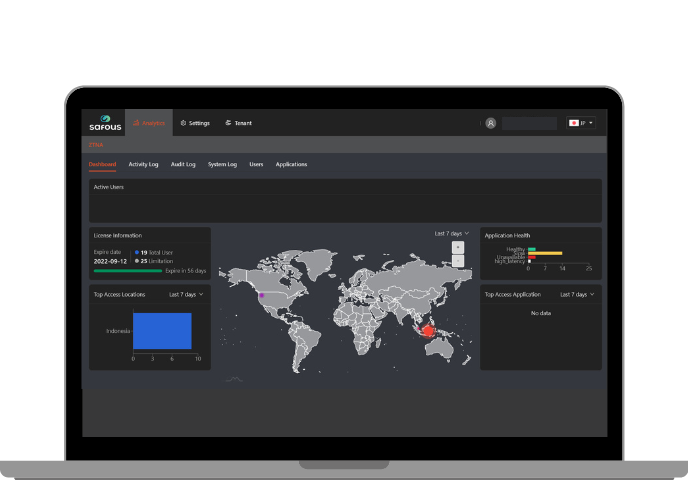Screen dimensions: 688x480
Task: Click the blue Indonesia bar
Action: pos(162,331)
